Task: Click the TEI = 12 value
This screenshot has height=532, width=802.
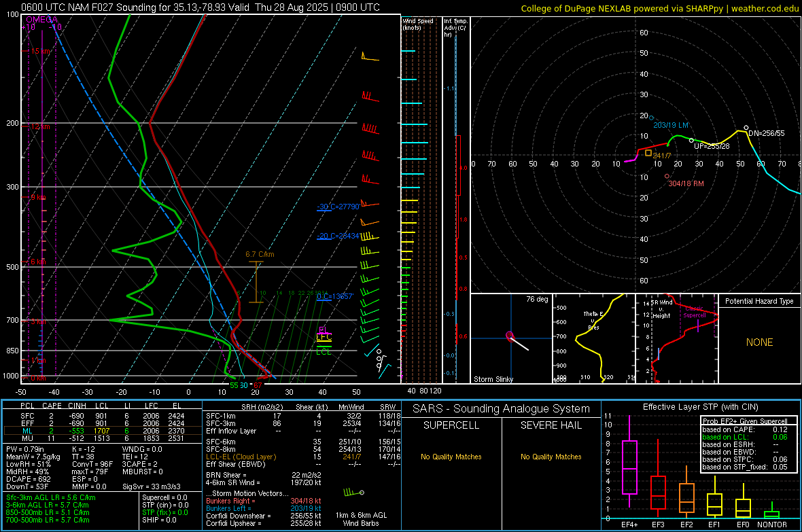Action: [x=135, y=457]
